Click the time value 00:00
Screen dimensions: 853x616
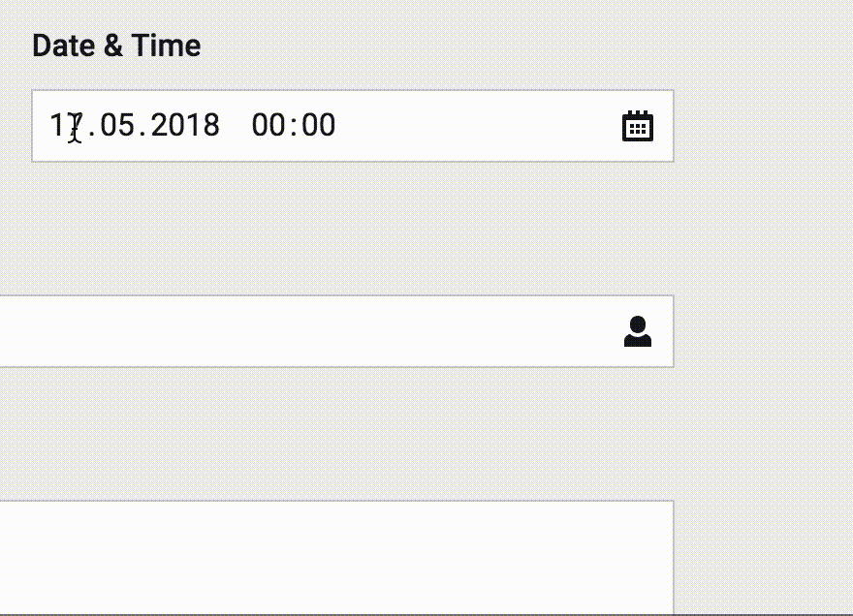(x=294, y=125)
